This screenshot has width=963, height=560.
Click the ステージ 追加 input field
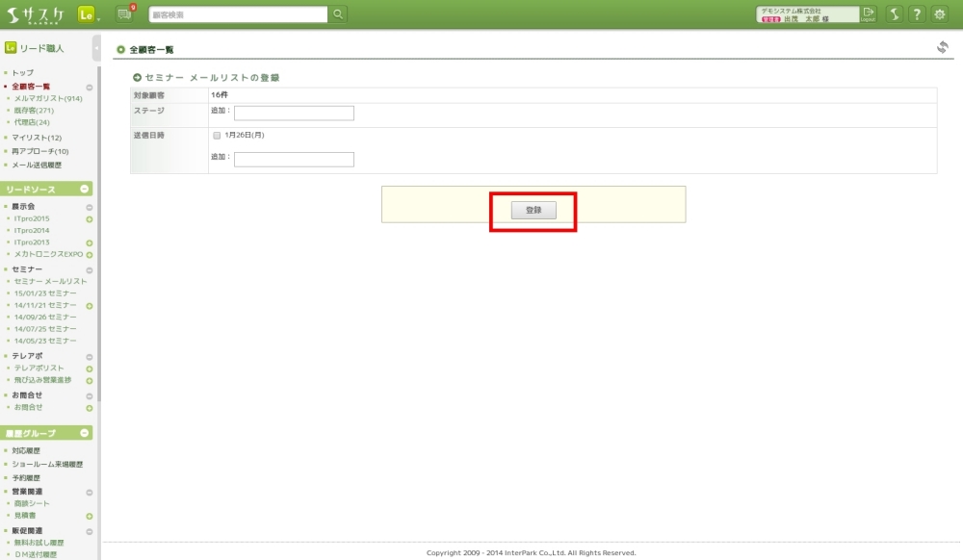coord(294,114)
